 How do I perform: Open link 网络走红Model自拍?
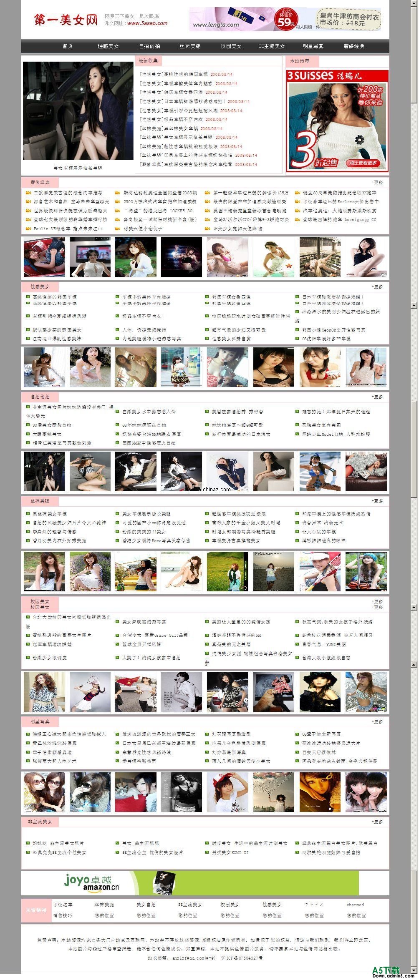tap(336, 435)
